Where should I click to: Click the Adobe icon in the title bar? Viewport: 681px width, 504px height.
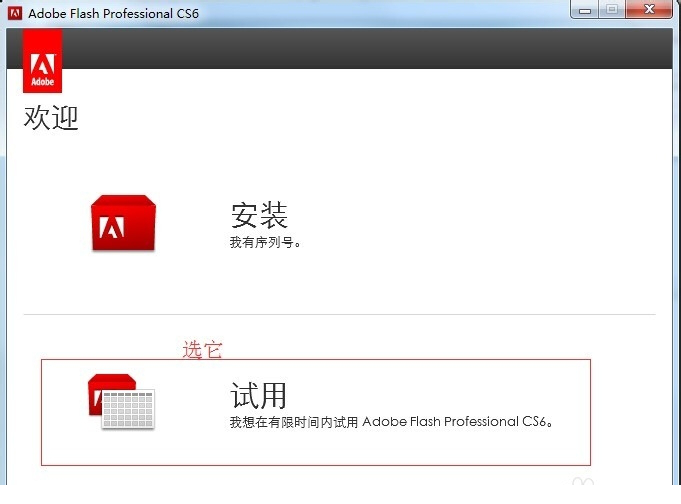point(15,13)
